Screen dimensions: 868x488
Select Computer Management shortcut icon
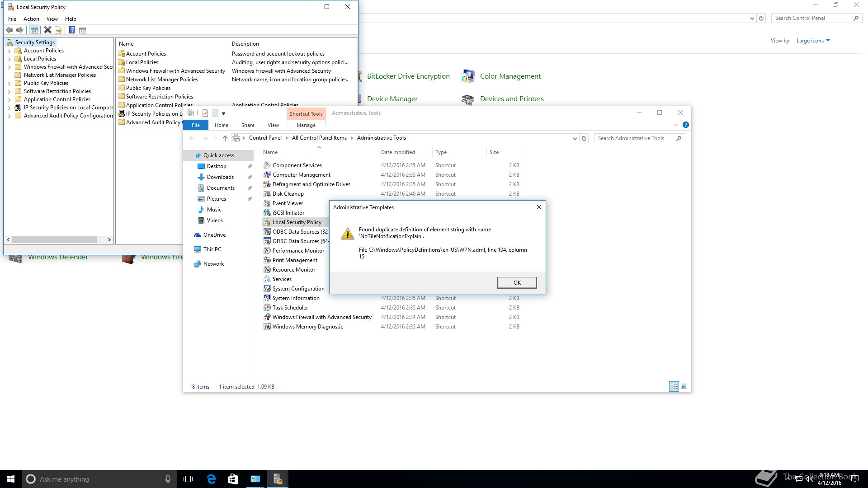[267, 174]
